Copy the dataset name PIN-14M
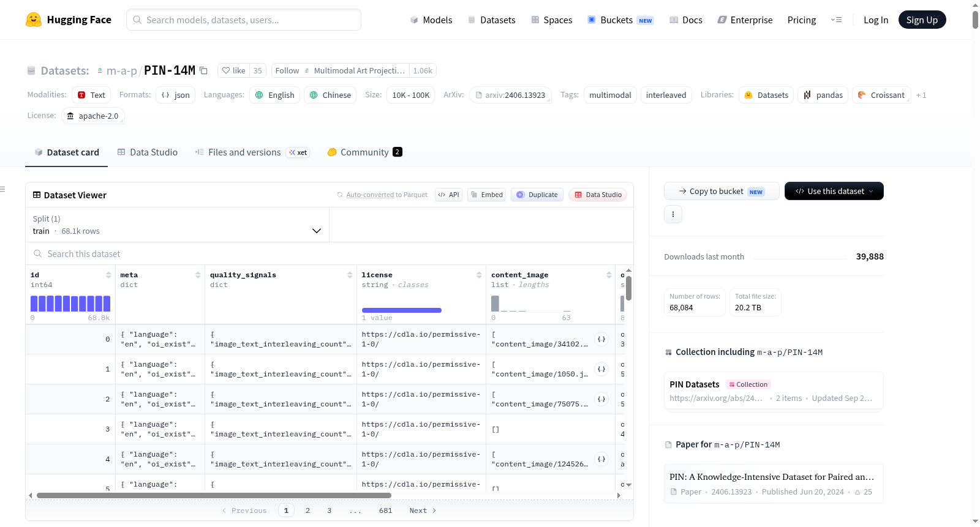The image size is (980, 527). pos(204,71)
